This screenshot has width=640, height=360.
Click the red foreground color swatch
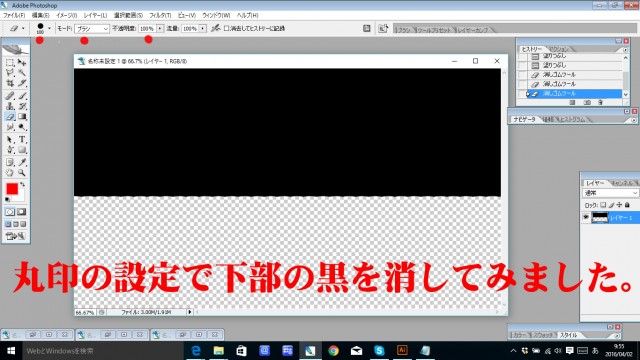pos(12,189)
